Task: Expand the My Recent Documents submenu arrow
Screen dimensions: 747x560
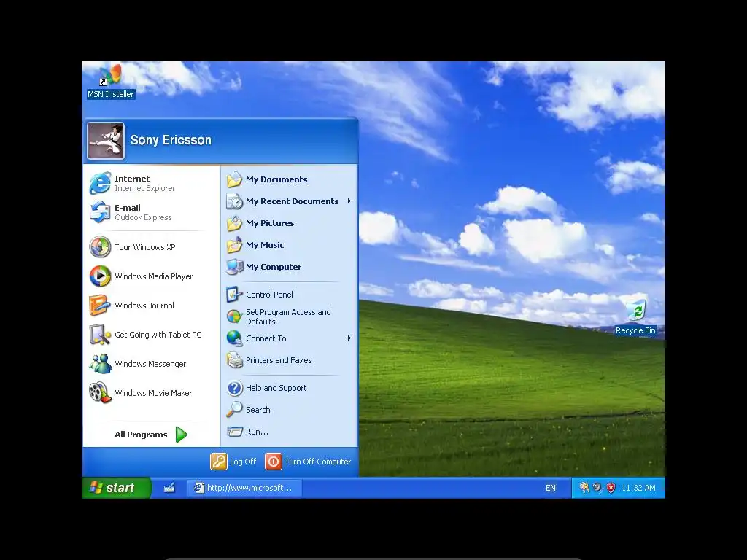Action: click(349, 201)
